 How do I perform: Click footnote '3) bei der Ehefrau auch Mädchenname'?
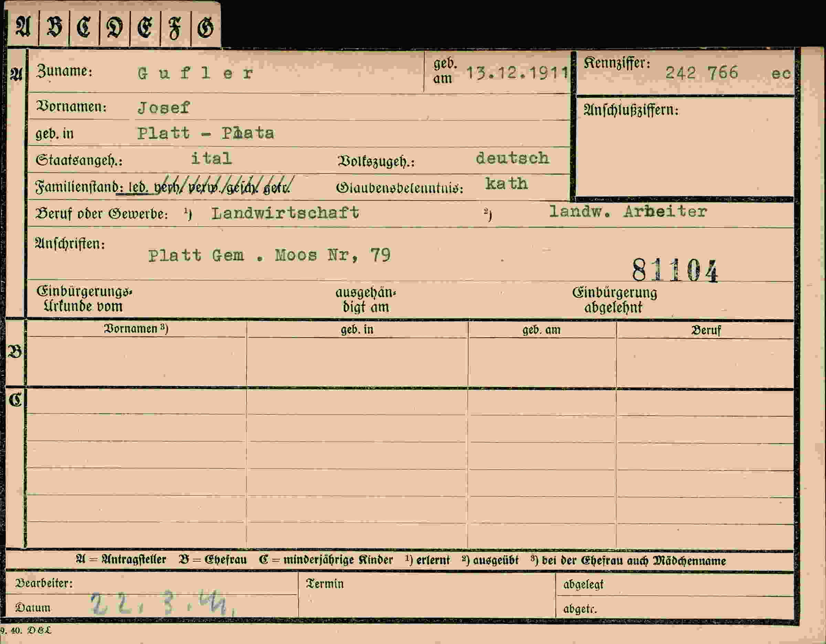[x=628, y=560]
